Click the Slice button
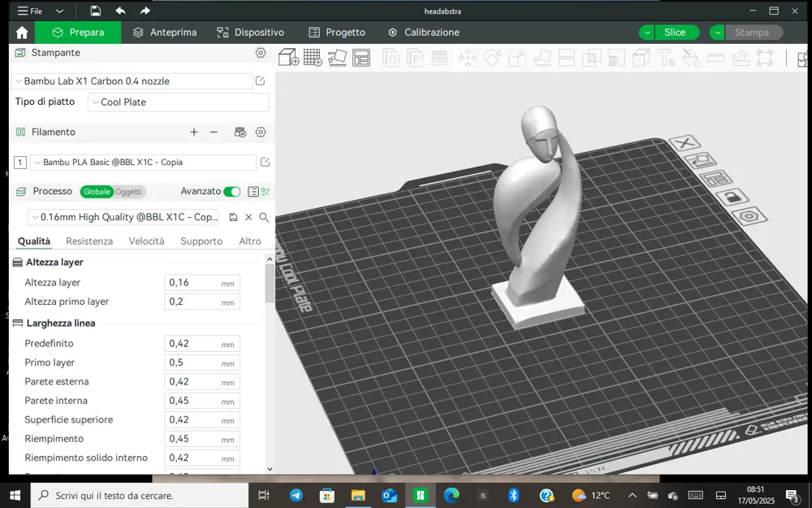This screenshot has height=508, width=812. 675,33
